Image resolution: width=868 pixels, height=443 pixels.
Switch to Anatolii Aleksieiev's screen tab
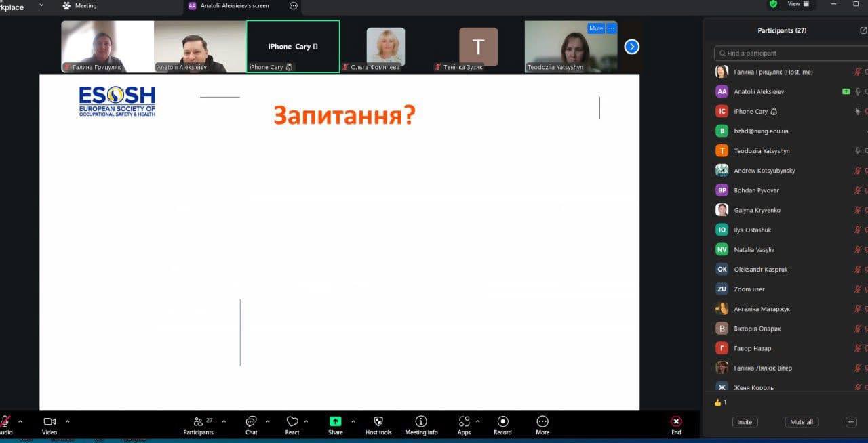[235, 6]
